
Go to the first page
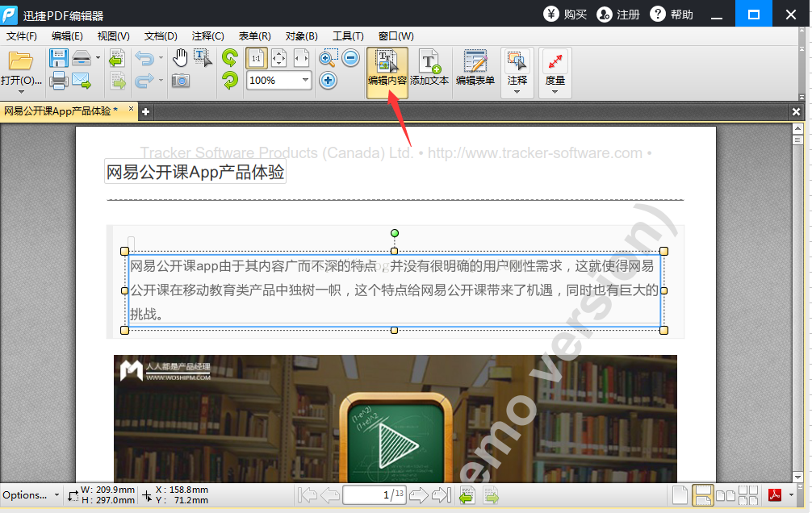[x=308, y=495]
